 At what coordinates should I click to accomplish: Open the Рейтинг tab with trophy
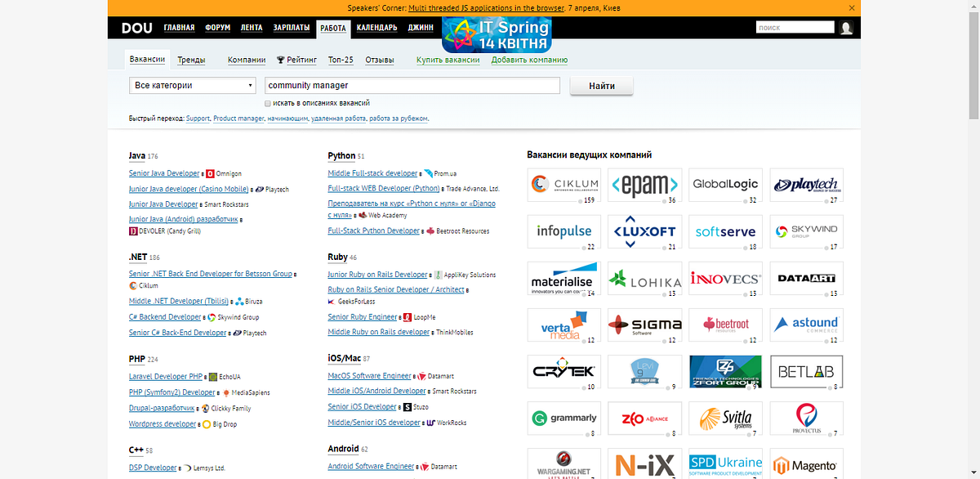(x=297, y=60)
